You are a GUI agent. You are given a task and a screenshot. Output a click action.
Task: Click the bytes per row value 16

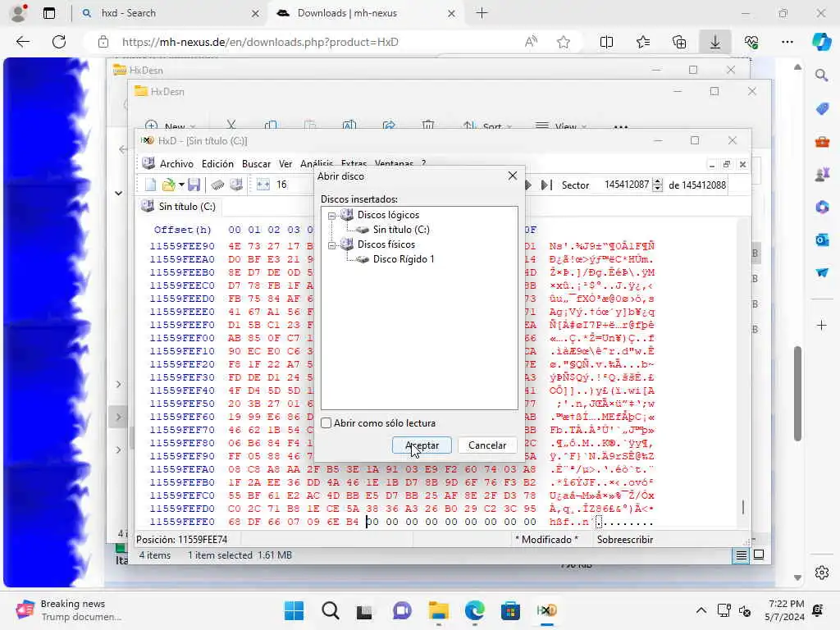coord(282,185)
